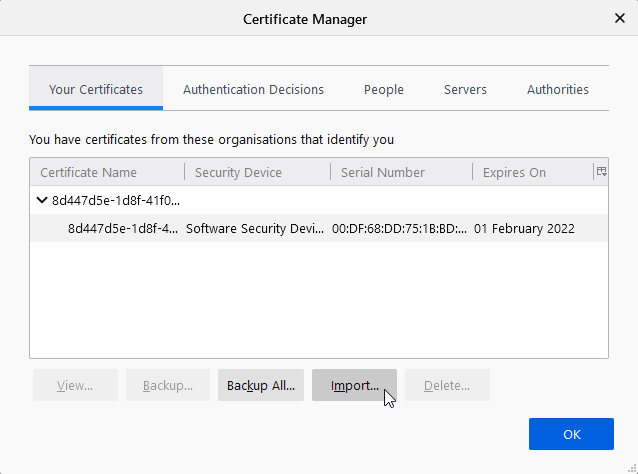Click the Backup All... button

[x=261, y=385]
